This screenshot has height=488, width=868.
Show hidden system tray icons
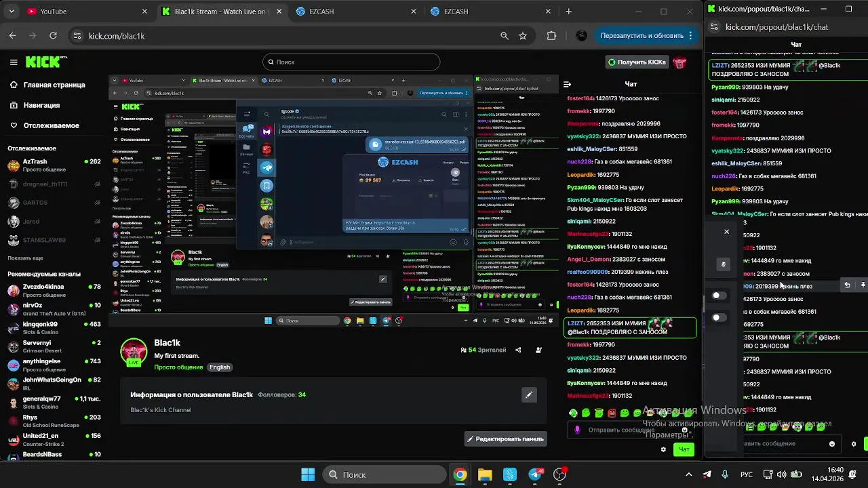[x=689, y=474]
